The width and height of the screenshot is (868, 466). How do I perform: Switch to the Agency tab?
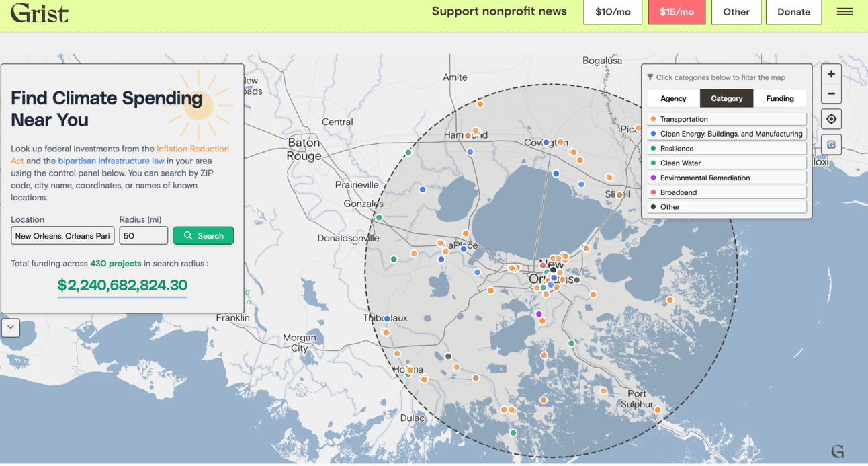[673, 98]
